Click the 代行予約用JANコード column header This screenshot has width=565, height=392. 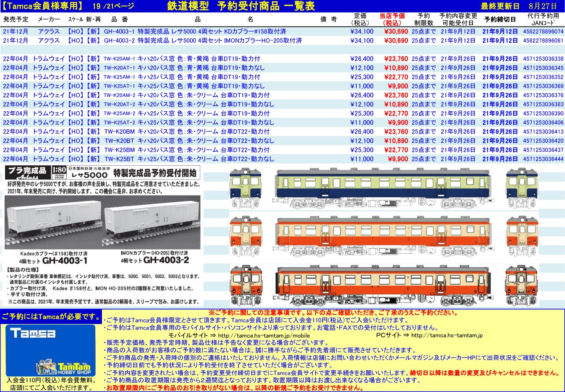click(x=544, y=19)
